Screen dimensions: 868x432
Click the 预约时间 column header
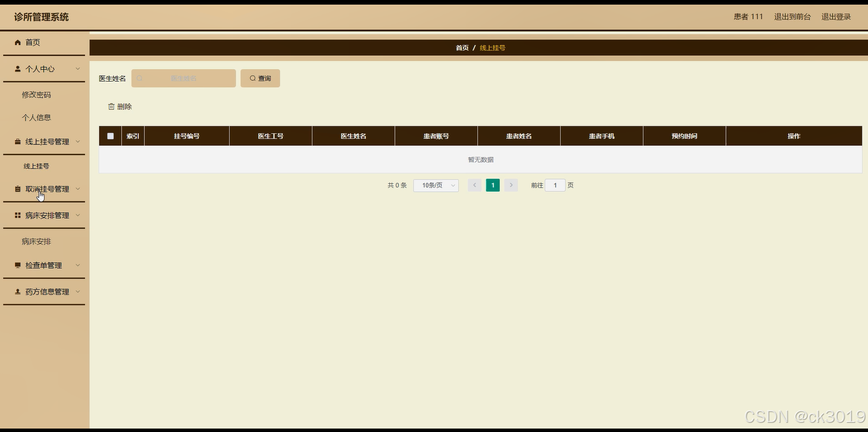pos(684,136)
